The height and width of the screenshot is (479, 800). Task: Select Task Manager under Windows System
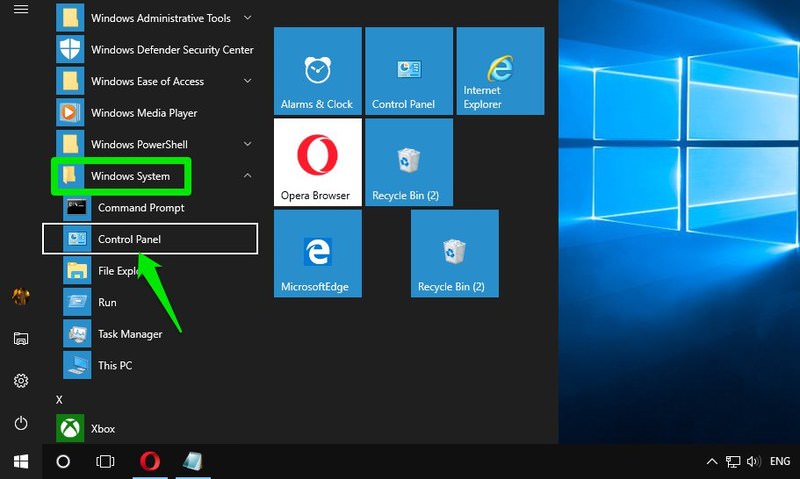(129, 334)
